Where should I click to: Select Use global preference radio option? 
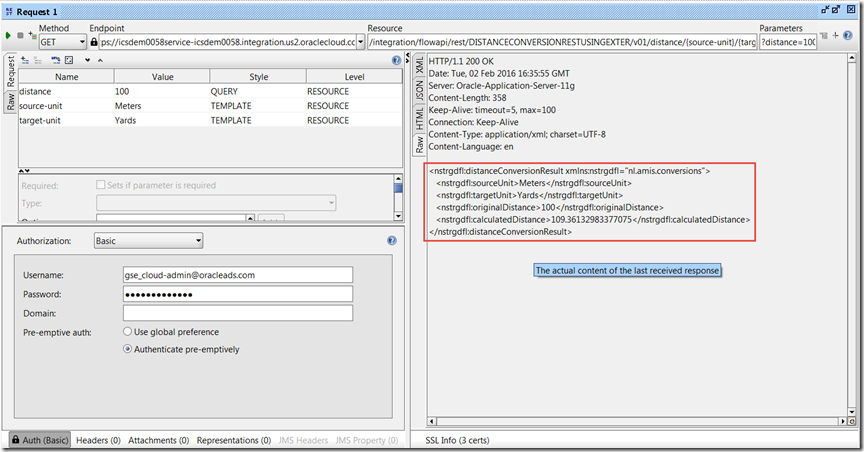click(127, 332)
